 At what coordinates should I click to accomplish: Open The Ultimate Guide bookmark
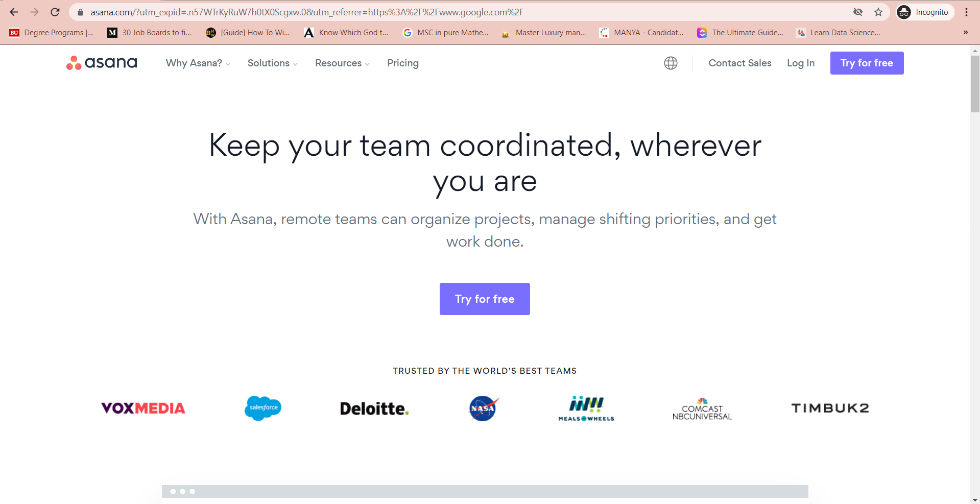(740, 33)
